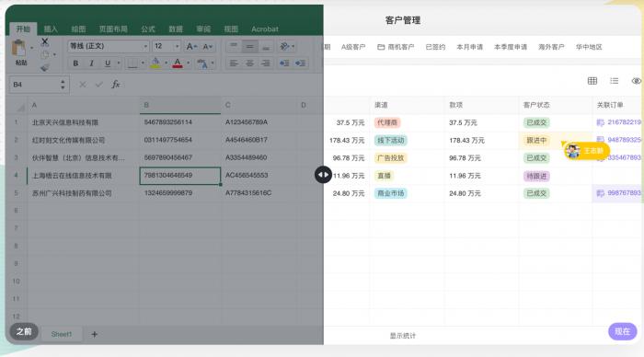Apply underline formatting
Viewport: 644px width, 357px height.
click(x=108, y=63)
